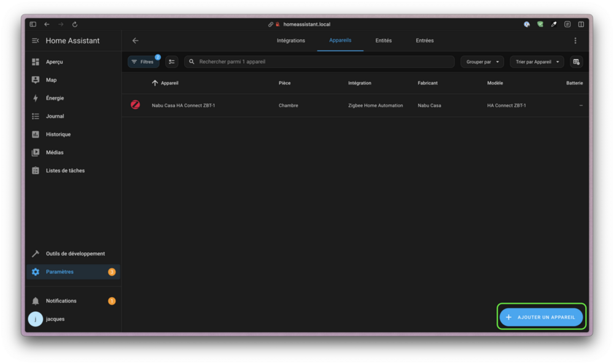
Task: Open the Journal logbook
Action: 73,116
